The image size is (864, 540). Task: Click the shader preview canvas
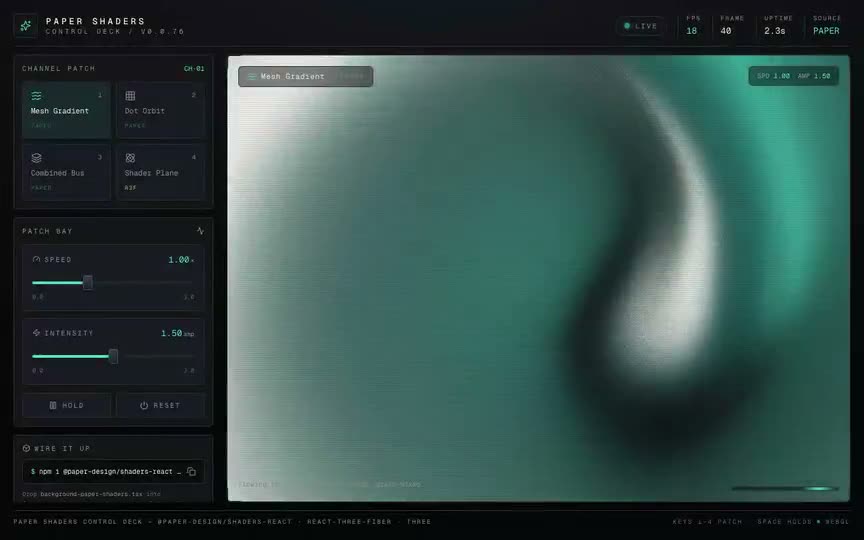[x=539, y=278]
